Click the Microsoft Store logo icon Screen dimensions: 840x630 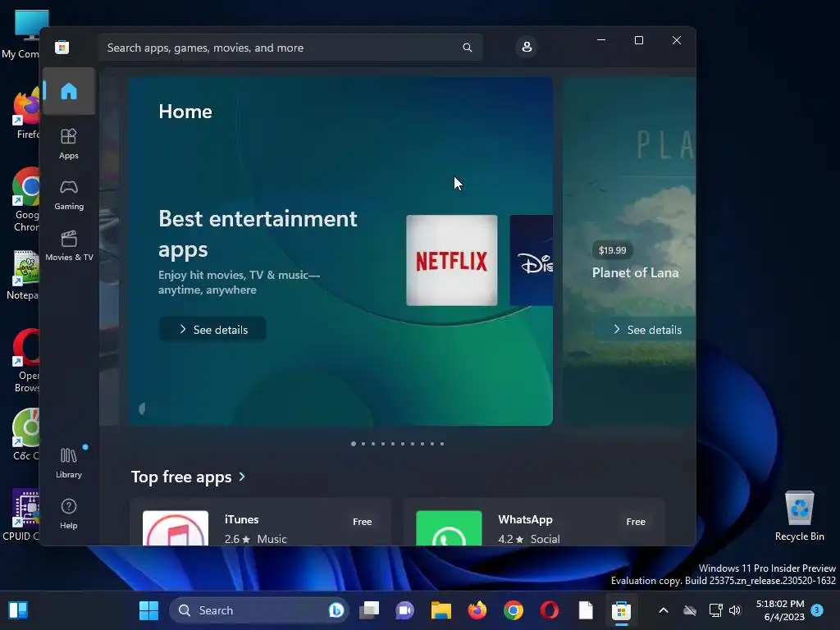coord(62,47)
